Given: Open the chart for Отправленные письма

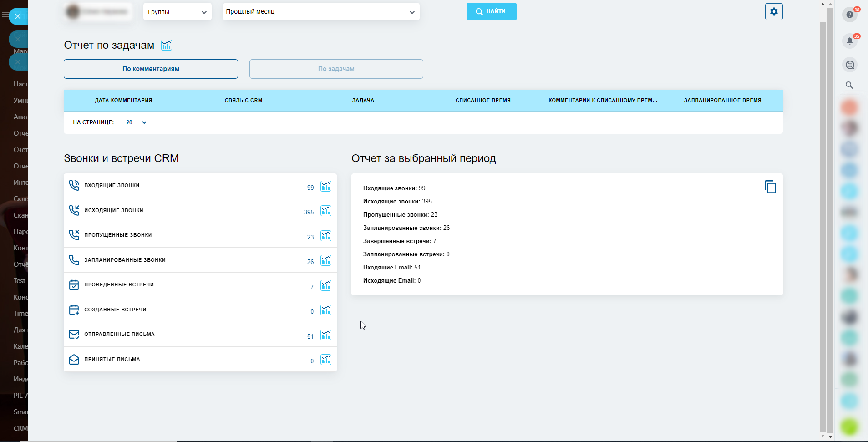Looking at the screenshot, I should (325, 335).
